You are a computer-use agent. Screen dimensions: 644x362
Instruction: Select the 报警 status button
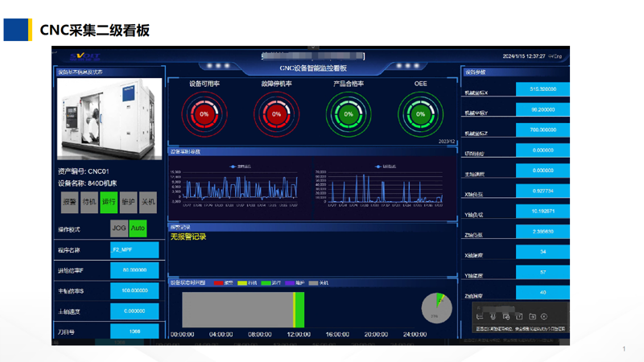click(70, 202)
